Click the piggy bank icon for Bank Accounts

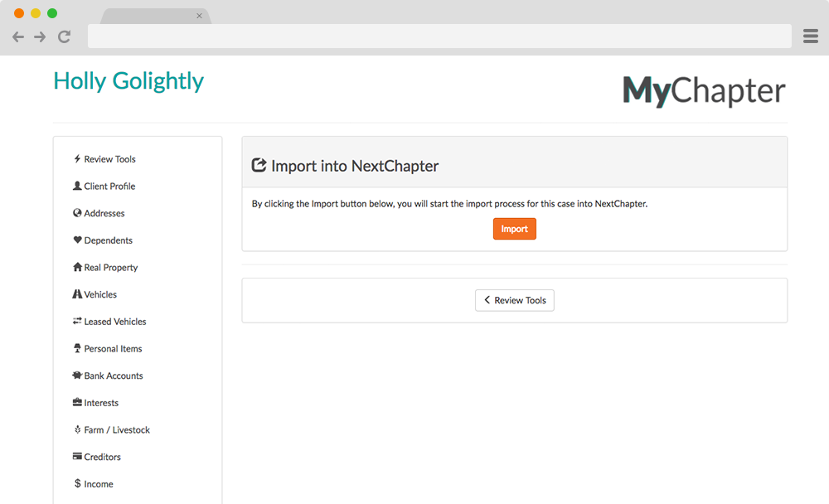click(77, 376)
